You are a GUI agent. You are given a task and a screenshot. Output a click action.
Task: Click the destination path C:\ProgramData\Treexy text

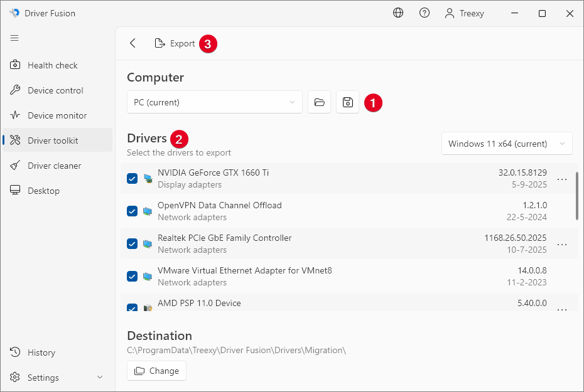pyautogui.click(x=237, y=351)
